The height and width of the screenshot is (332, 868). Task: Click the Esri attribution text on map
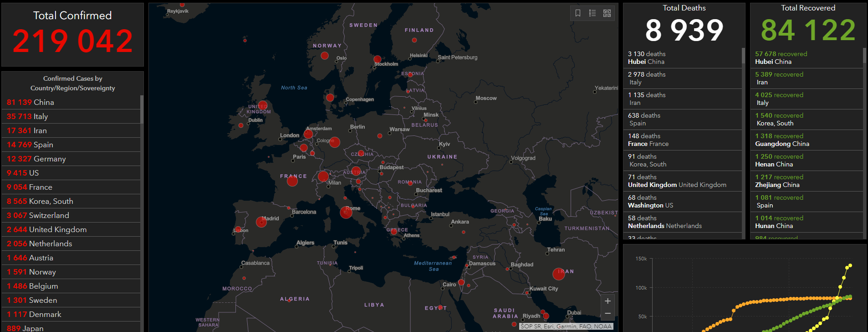pos(566,326)
